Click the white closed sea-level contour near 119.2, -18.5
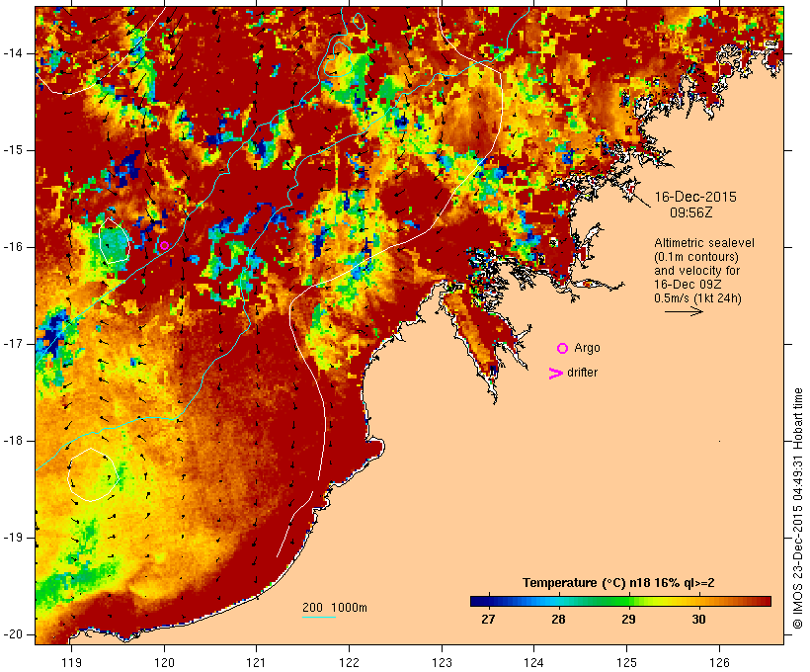Image resolution: width=810 pixels, height=672 pixels. tap(94, 474)
